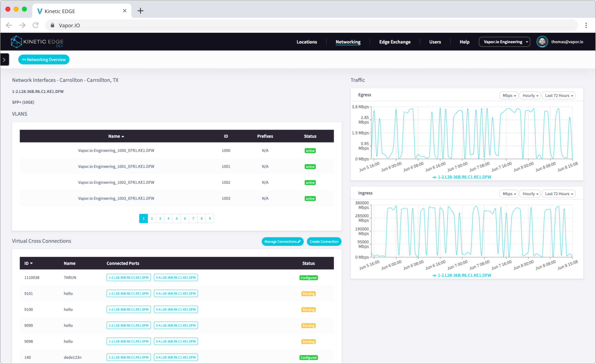This screenshot has height=364, width=596.
Task: Open the Egress Hourly interval dropdown
Action: 530,95
